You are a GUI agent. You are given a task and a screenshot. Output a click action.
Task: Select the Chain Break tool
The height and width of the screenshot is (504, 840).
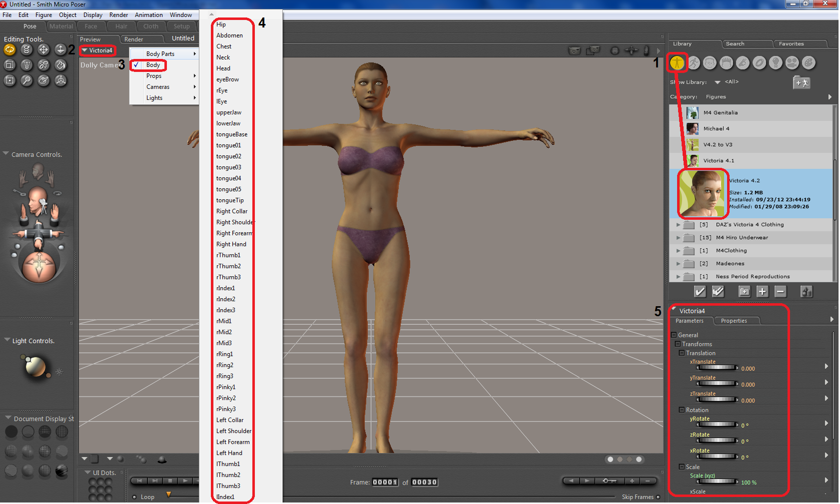(x=43, y=65)
